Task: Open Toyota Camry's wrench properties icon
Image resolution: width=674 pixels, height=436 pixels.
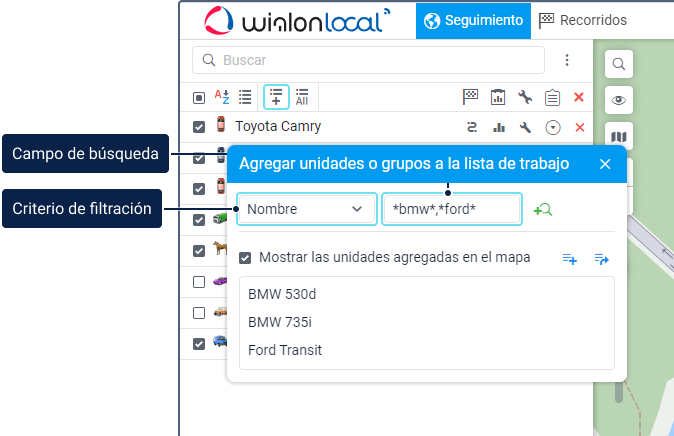Action: pos(525,128)
